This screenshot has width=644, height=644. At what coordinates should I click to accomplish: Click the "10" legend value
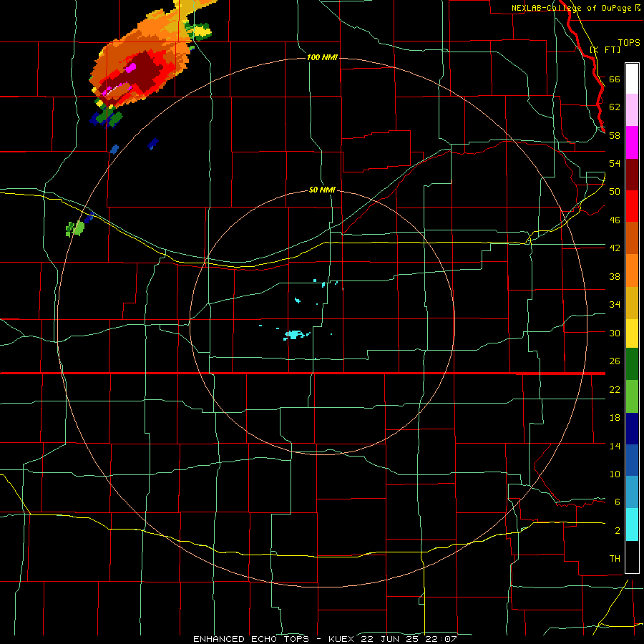coord(615,474)
